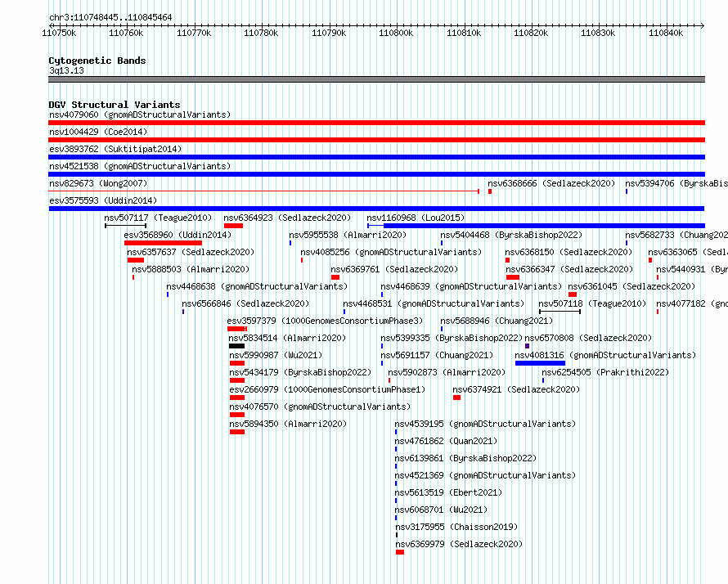Click the blue bar under nsv4081316
728x584 pixels.
[540, 363]
